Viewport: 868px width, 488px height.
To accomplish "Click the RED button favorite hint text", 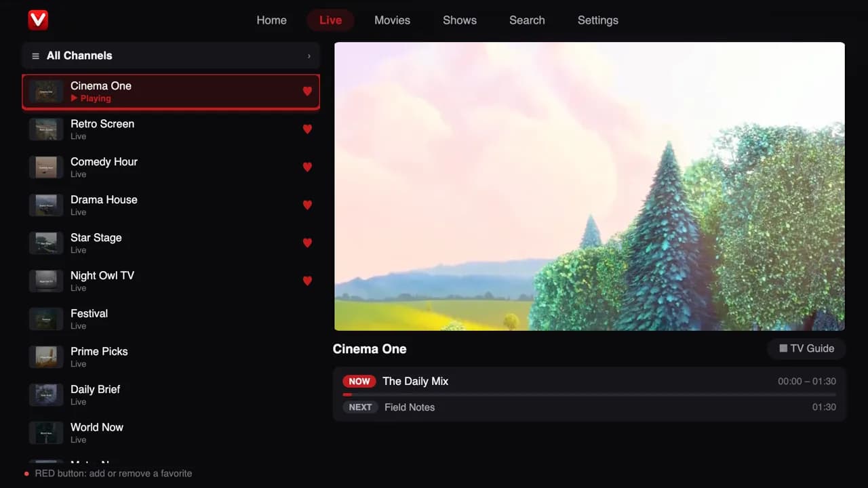I will 113,473.
